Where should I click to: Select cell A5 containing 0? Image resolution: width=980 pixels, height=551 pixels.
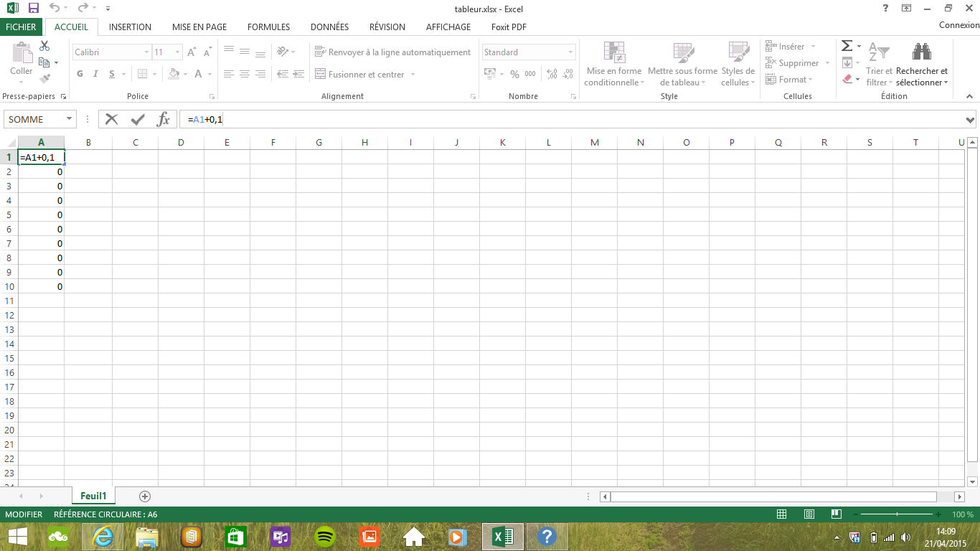41,215
